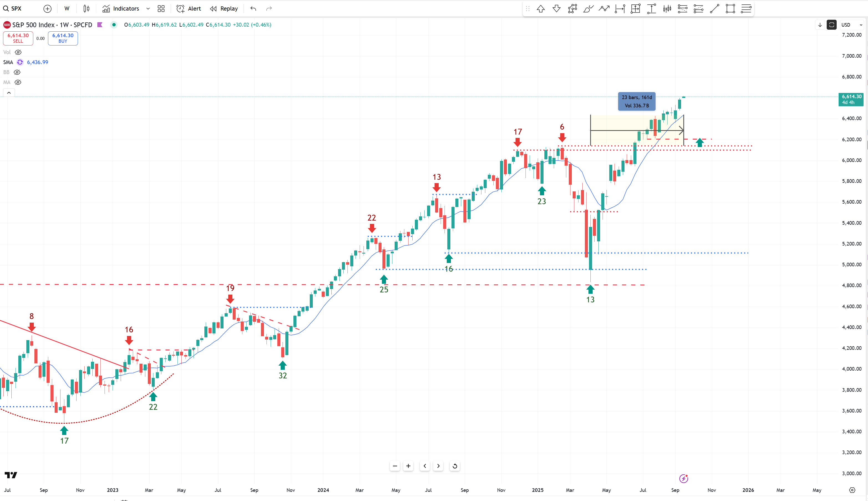The height and width of the screenshot is (501, 868).
Task: Click the lightning event marker near Sep
Action: click(684, 478)
